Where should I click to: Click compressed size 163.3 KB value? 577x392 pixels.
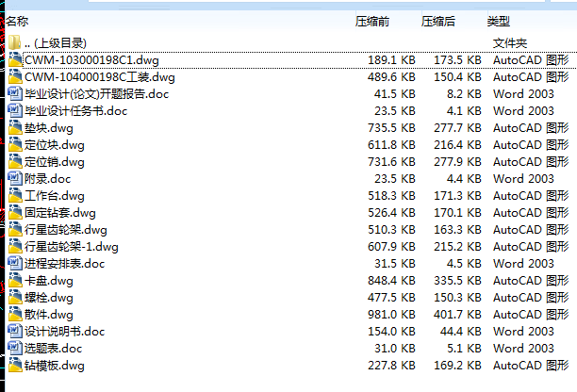[x=457, y=230]
